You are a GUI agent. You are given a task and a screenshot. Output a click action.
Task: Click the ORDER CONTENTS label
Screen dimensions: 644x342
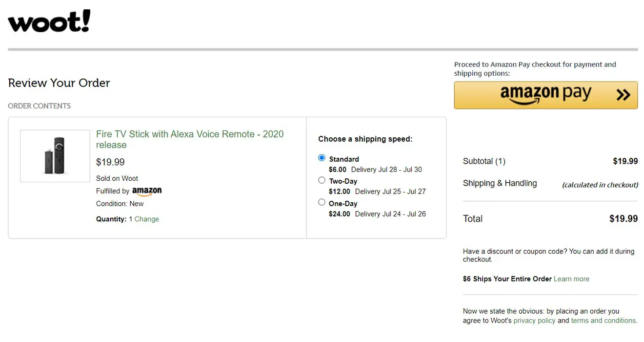(40, 106)
